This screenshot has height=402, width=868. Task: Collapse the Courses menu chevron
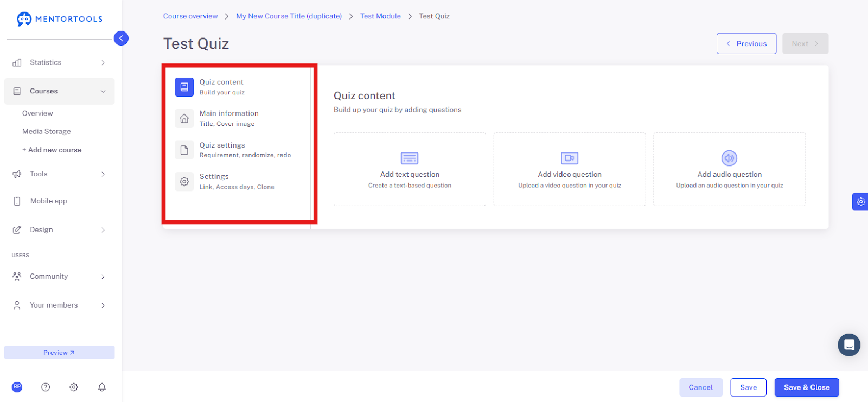pyautogui.click(x=103, y=91)
